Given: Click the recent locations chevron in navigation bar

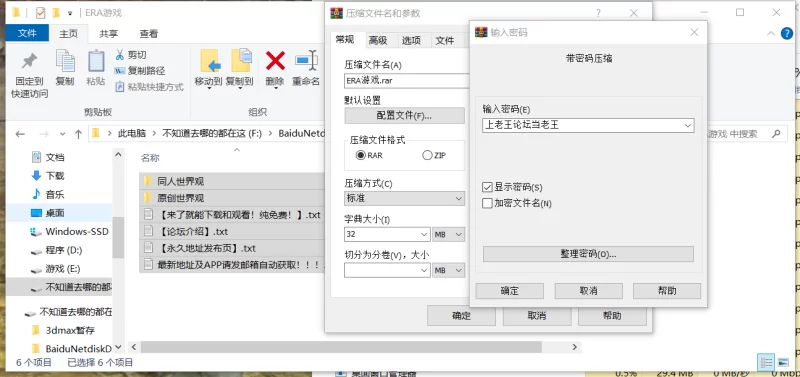Looking at the screenshot, I should (x=62, y=134).
